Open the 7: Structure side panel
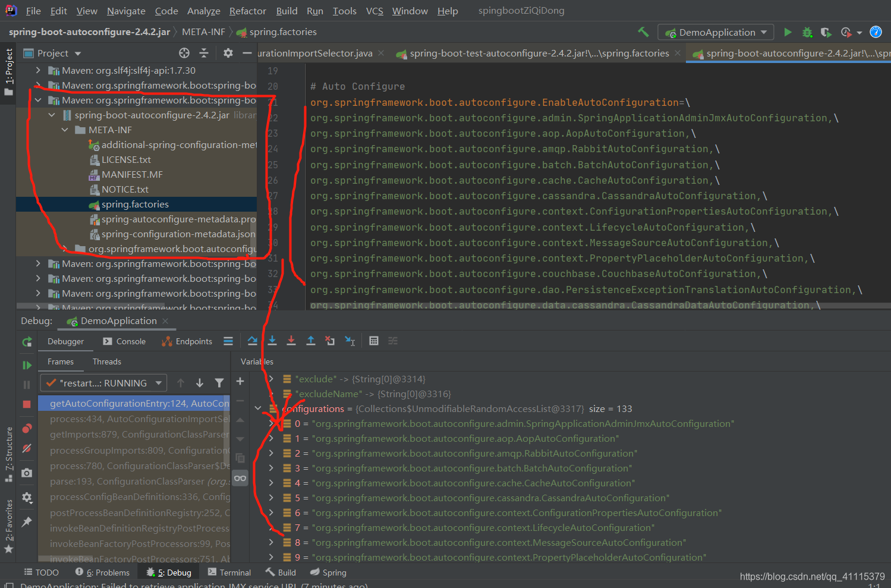 (x=9, y=454)
